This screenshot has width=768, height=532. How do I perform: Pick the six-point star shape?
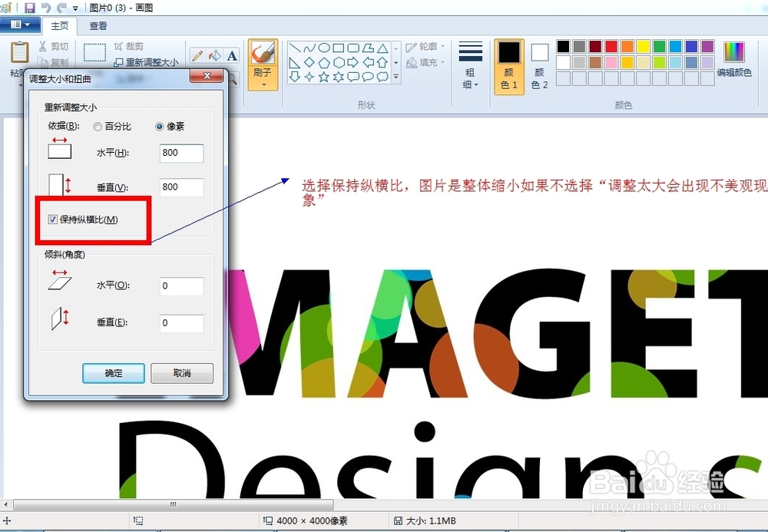[339, 77]
